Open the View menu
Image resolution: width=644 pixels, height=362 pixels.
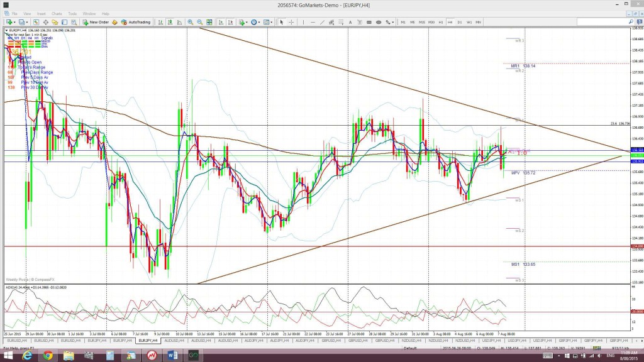coord(27,14)
